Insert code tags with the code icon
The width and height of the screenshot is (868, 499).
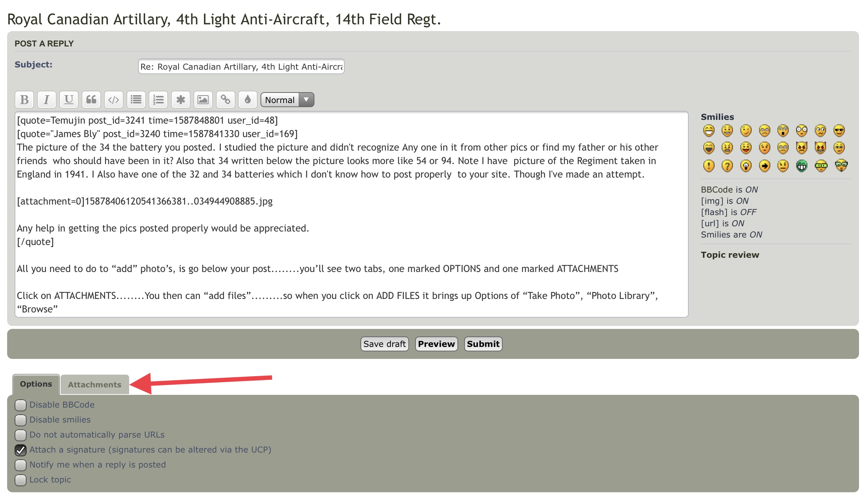(x=113, y=100)
